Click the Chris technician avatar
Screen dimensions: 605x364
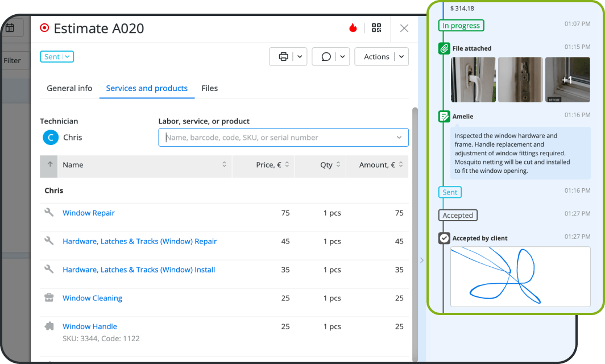tap(51, 138)
